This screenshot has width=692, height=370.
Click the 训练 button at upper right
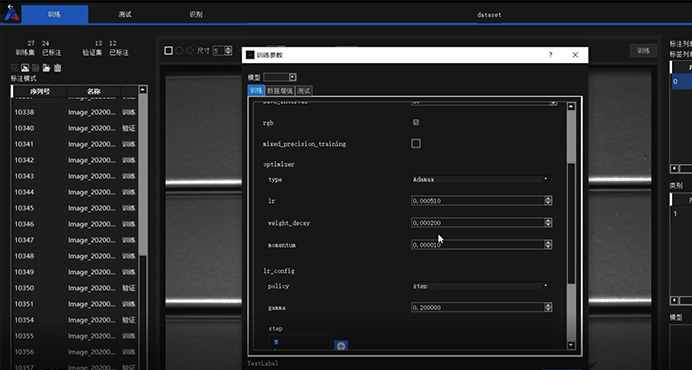(x=643, y=51)
